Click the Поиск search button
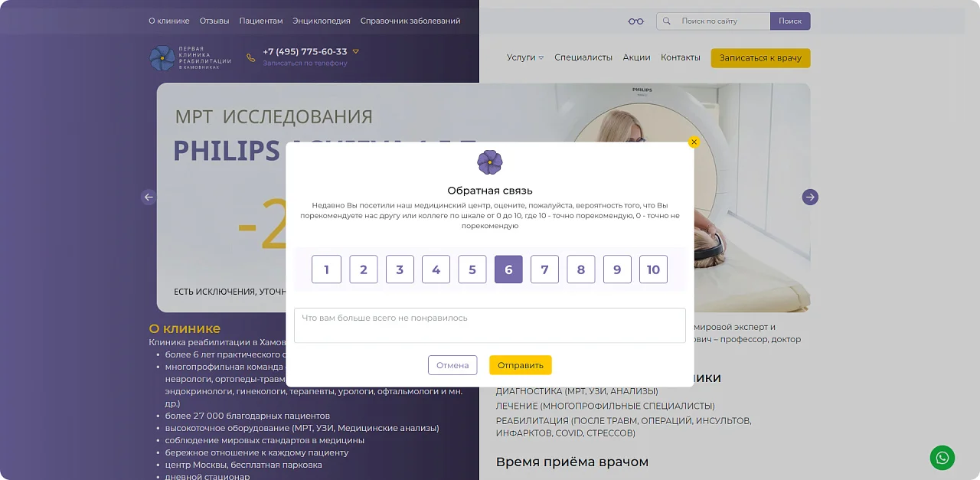980x480 pixels. click(x=789, y=21)
